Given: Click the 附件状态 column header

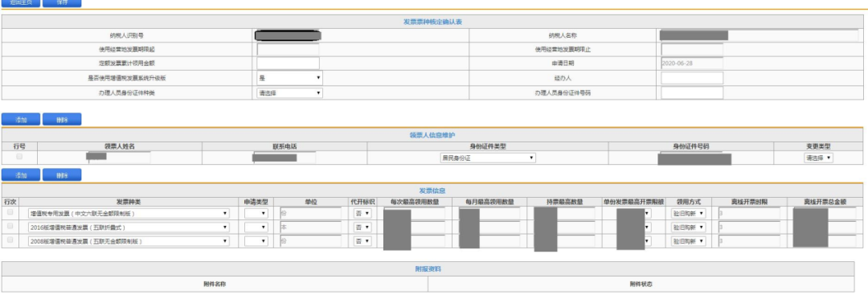Looking at the screenshot, I should coord(641,284).
